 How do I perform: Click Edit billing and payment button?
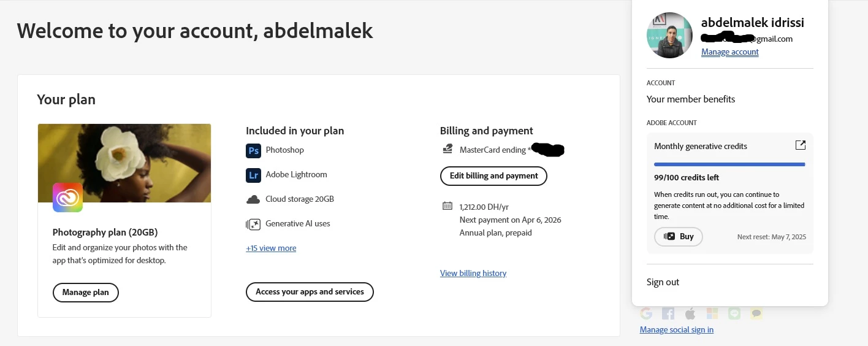[493, 176]
